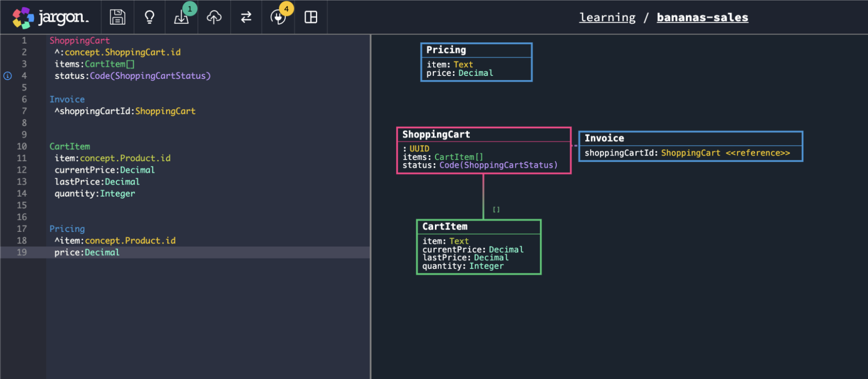
Task: Click the Jargon logo
Action: pyautogui.click(x=51, y=17)
